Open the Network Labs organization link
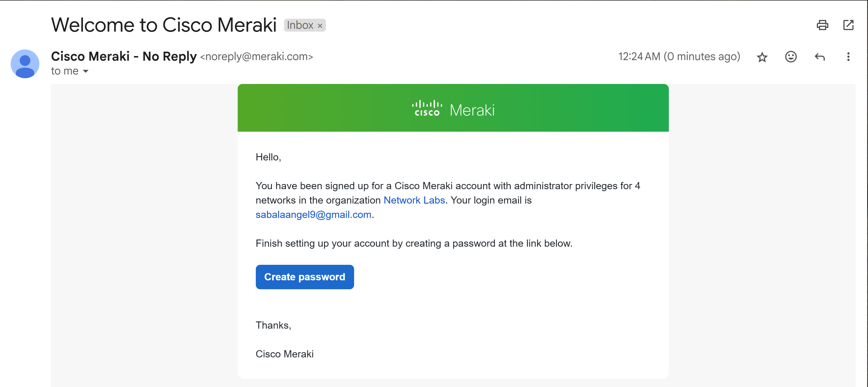 tap(414, 200)
